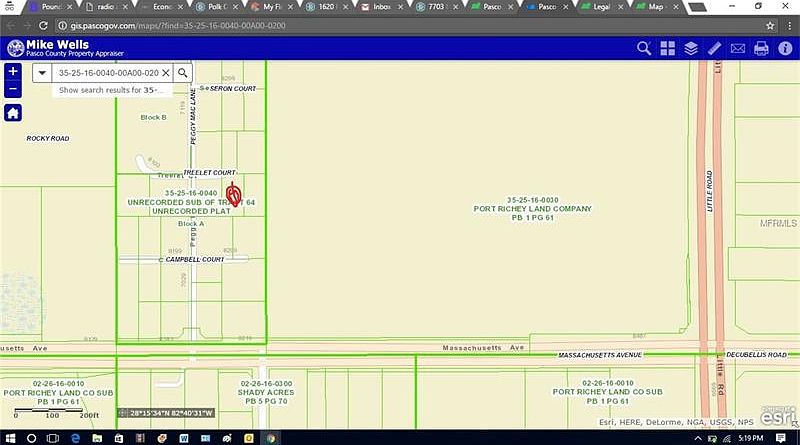Click the print map icon
Image resolution: width=800 pixels, height=445 pixels.
pos(761,48)
